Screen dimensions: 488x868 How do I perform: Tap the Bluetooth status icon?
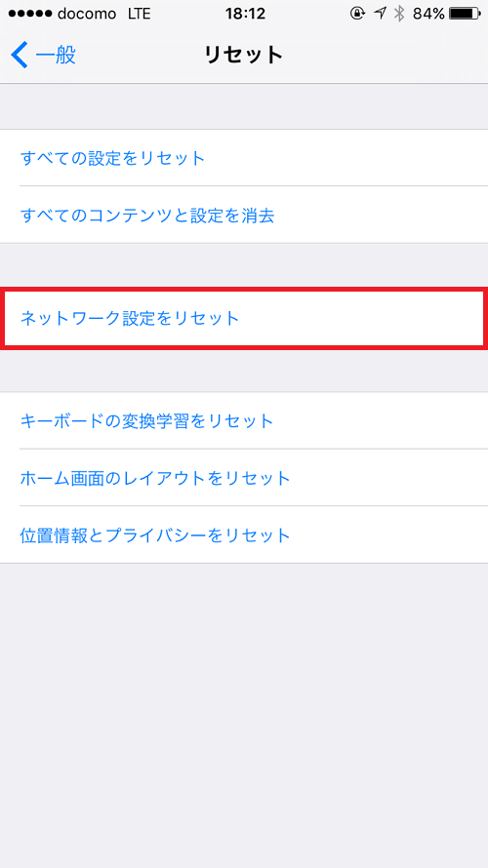coord(399,14)
